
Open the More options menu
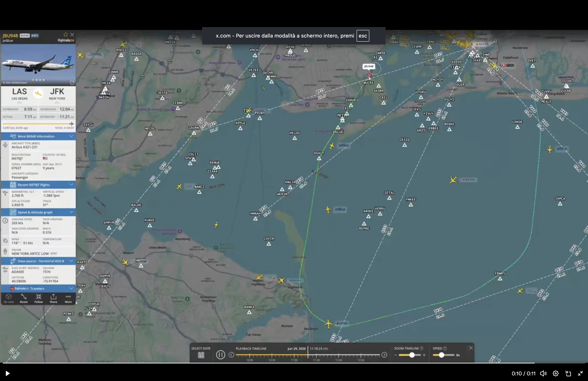point(68,298)
